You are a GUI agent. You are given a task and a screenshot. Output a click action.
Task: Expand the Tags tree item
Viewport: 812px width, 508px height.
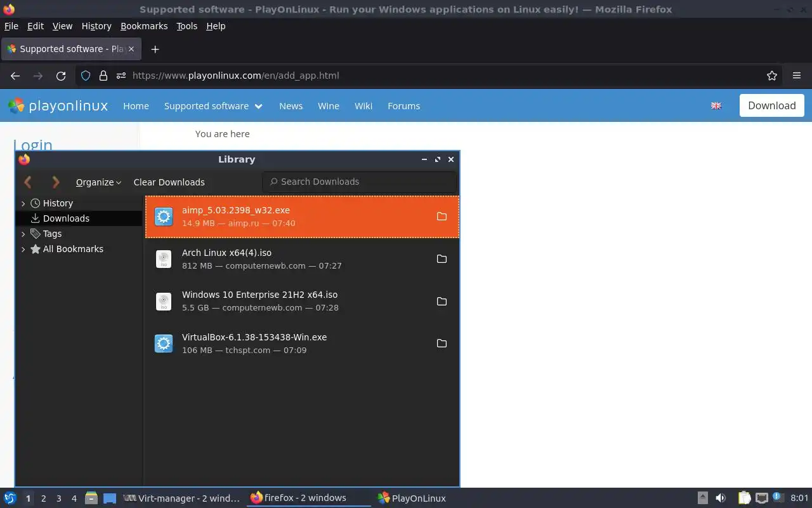23,234
